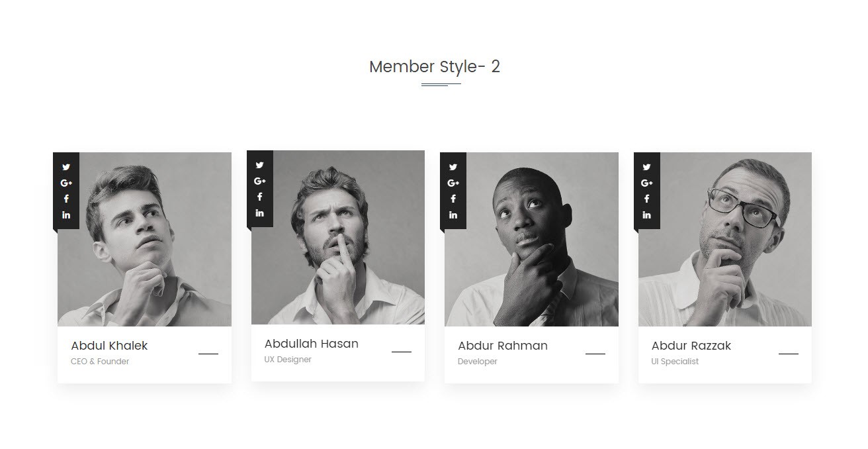Visit Abdur Rahman's LinkedIn icon
The image size is (868, 449).
[x=453, y=215]
